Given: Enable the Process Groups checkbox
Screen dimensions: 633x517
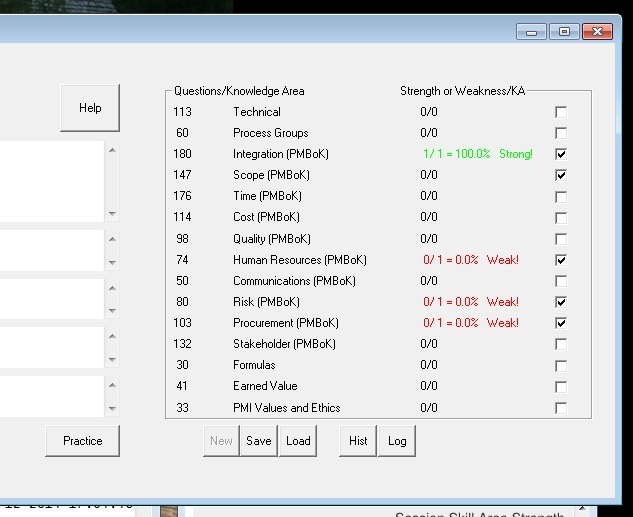Looking at the screenshot, I should pyautogui.click(x=561, y=133).
